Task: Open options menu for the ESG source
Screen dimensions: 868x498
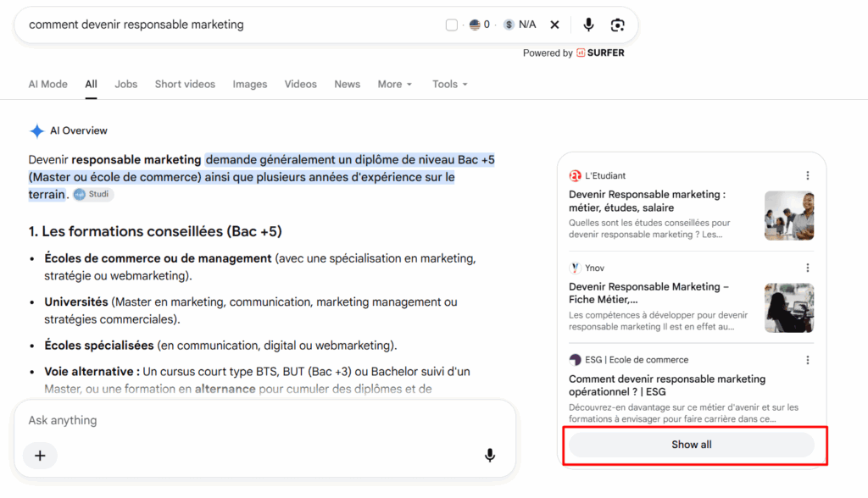Action: pos(808,360)
